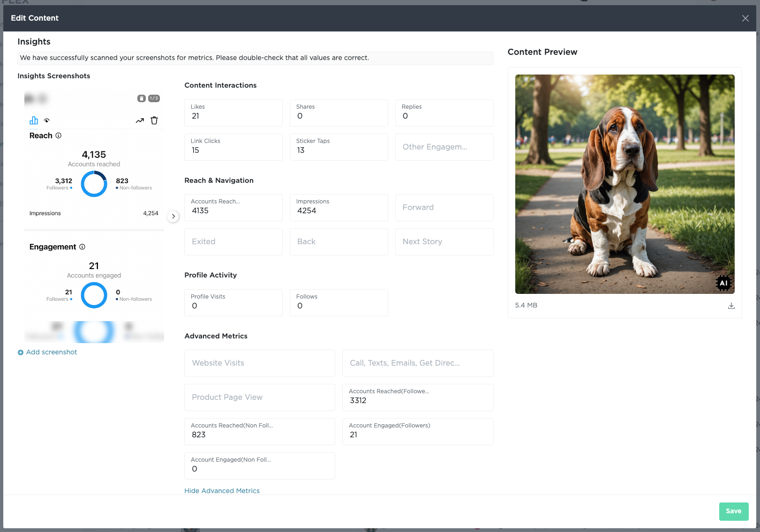The image size is (760, 532).
Task: Edit the Account Engaged(Followers) field
Action: (x=418, y=432)
